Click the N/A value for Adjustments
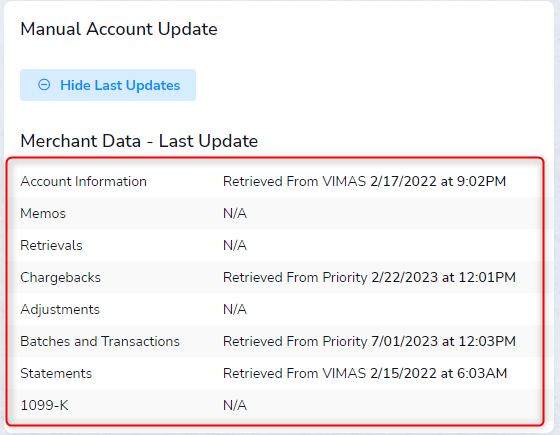 coord(235,310)
